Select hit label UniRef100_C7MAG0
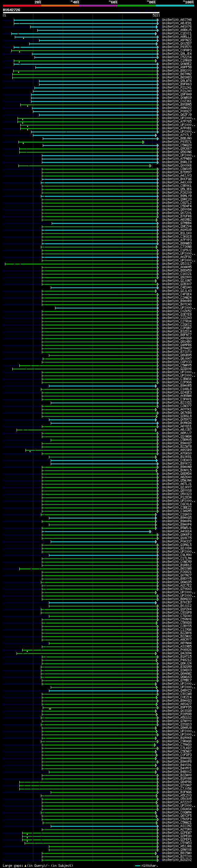Screen dimensions: 197x868 pyautogui.click(x=177, y=745)
